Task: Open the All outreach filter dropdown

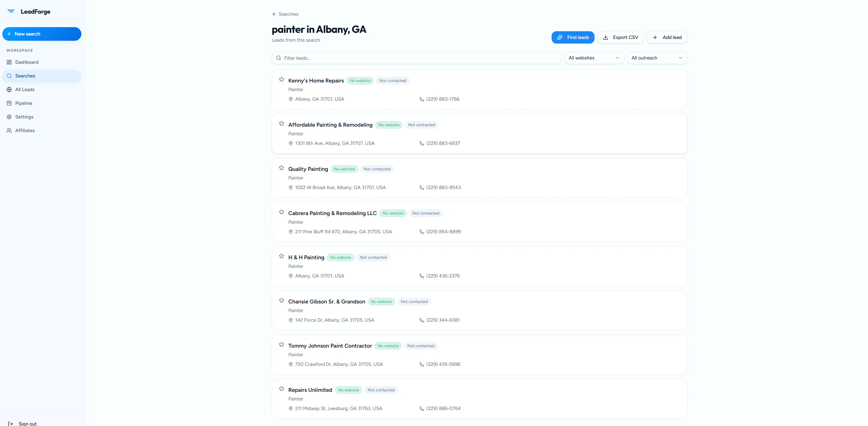Action: point(657,58)
